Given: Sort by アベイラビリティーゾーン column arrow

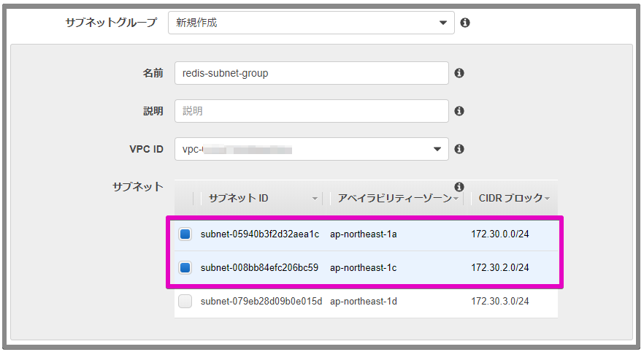Looking at the screenshot, I should [456, 199].
